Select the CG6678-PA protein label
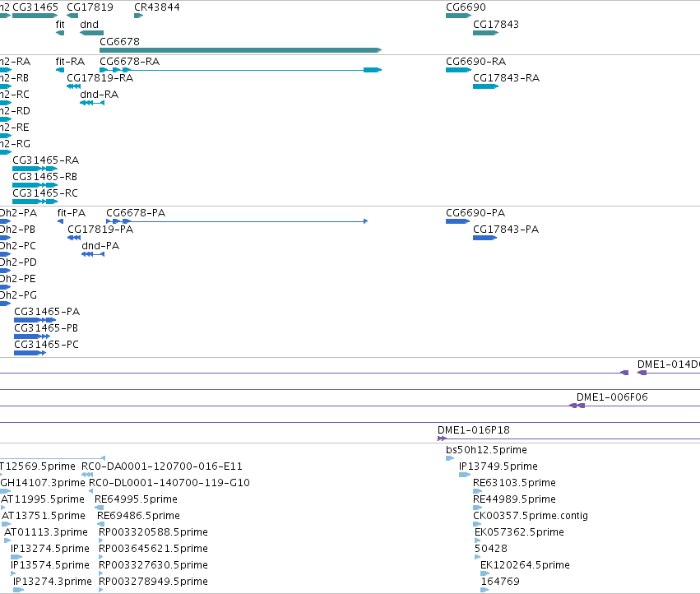This screenshot has width=700, height=594. coord(136,212)
